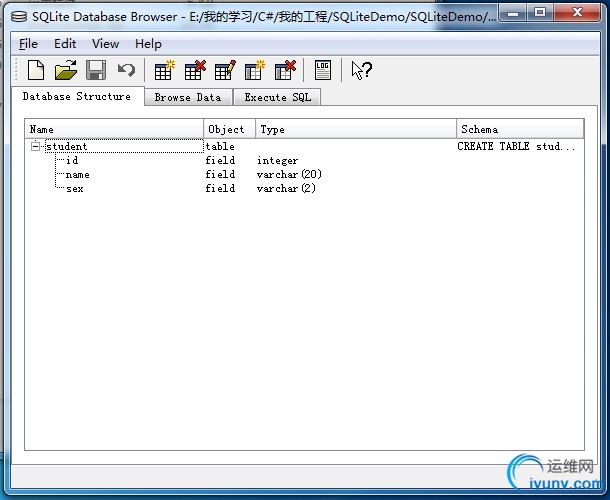The height and width of the screenshot is (500, 610).
Task: Open the File menu
Action: (28, 44)
